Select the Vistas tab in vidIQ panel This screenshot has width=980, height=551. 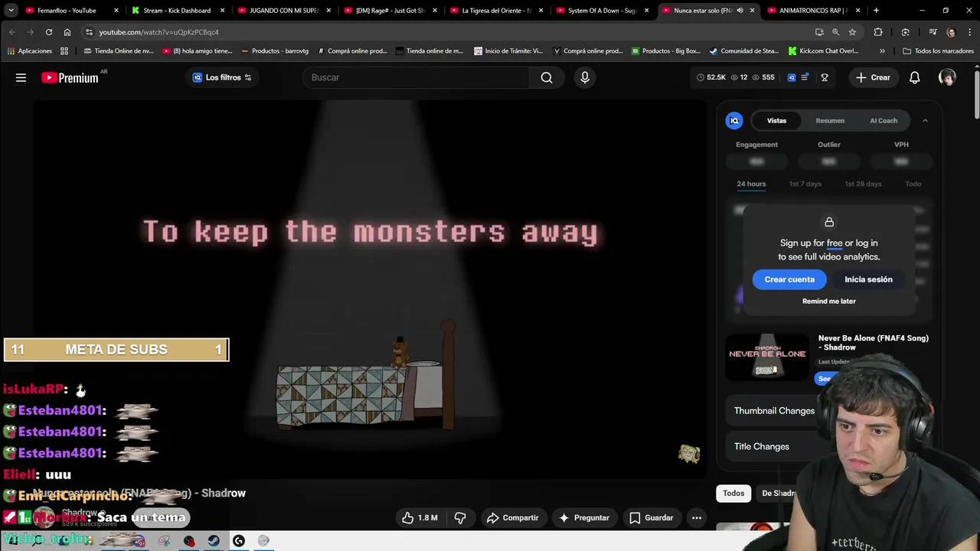776,120
